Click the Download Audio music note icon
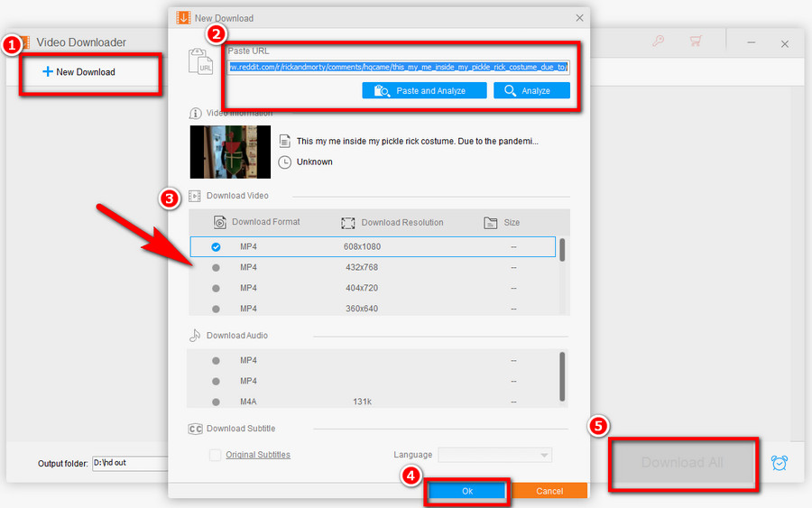Image resolution: width=812 pixels, height=508 pixels. point(195,335)
